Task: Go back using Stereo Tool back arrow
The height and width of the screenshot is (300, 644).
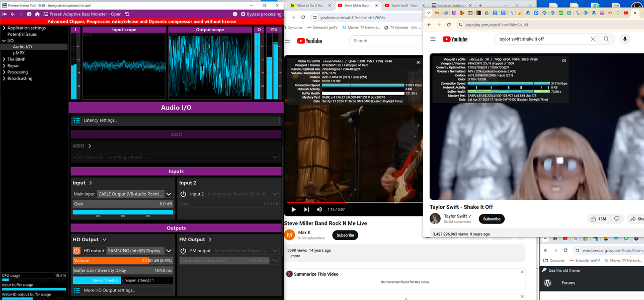Action: point(13,14)
